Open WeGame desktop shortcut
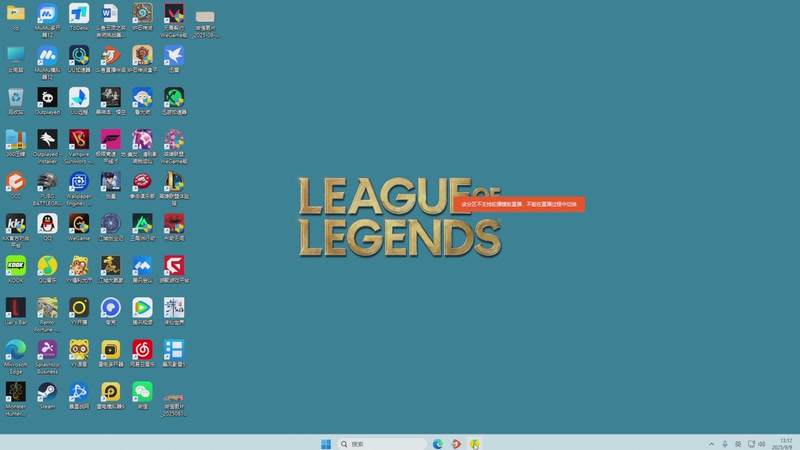 79,227
